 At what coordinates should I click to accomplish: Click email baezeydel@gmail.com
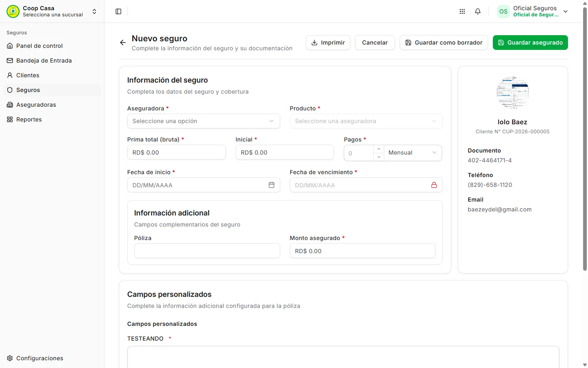[x=500, y=209]
